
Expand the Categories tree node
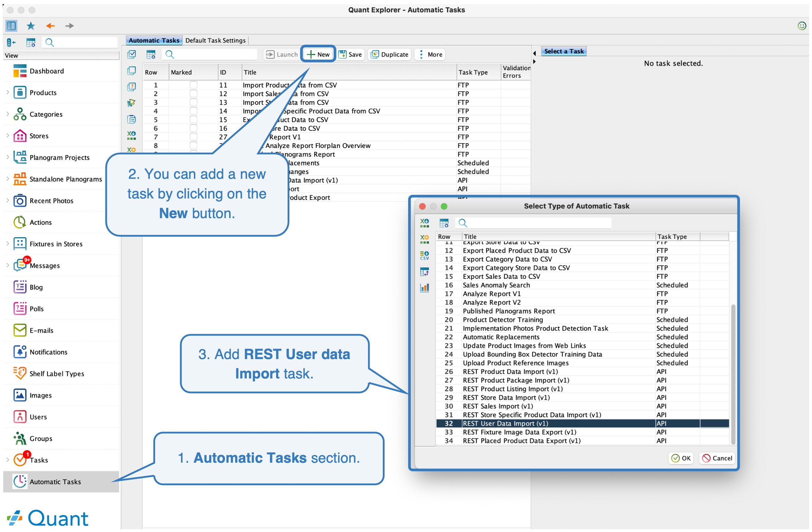coord(8,114)
